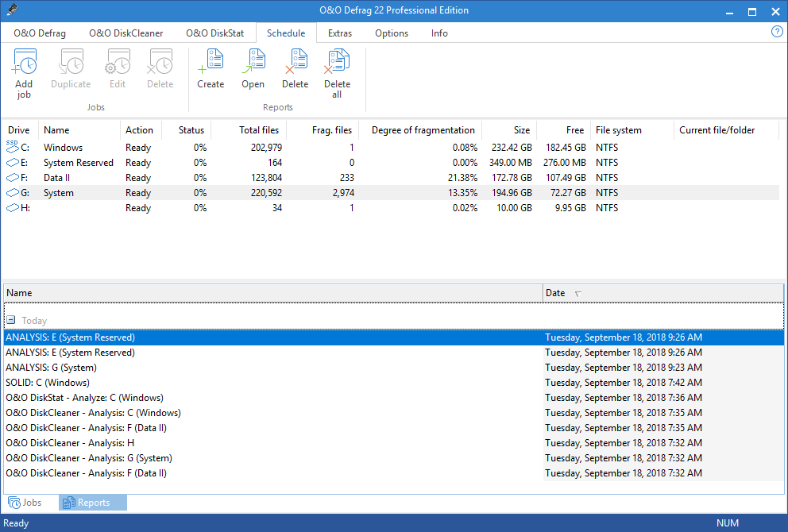Select O&O DiskStat - Analyze: C (Windows) report
The height and width of the screenshot is (532, 788).
(394, 398)
